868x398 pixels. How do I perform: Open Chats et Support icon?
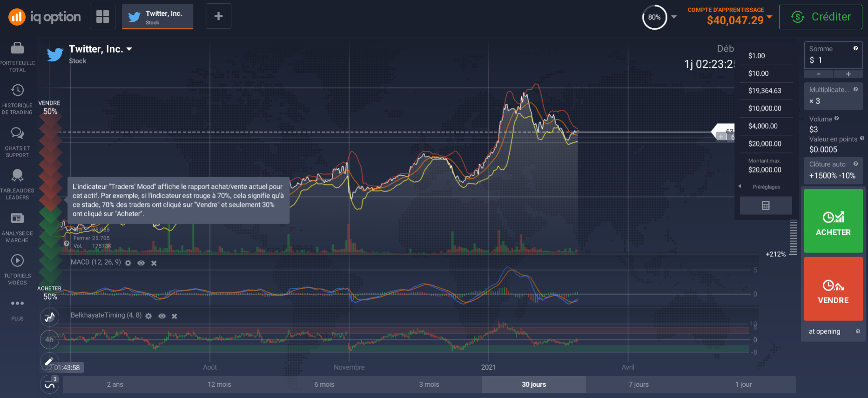point(17,133)
